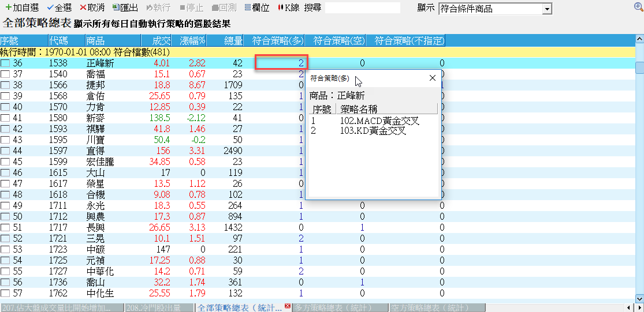Screen dimensions: 644x312
Task: Open the 欄位 column settings icon
Action: (248, 7)
